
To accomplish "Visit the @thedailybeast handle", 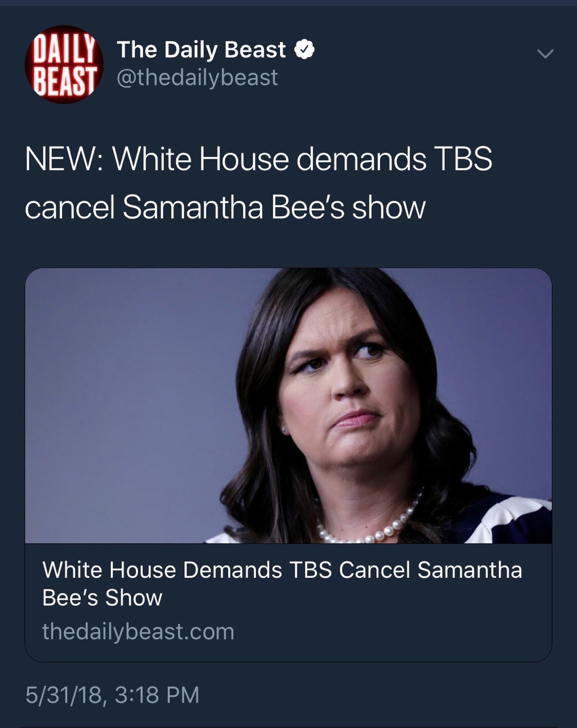I will (x=197, y=77).
